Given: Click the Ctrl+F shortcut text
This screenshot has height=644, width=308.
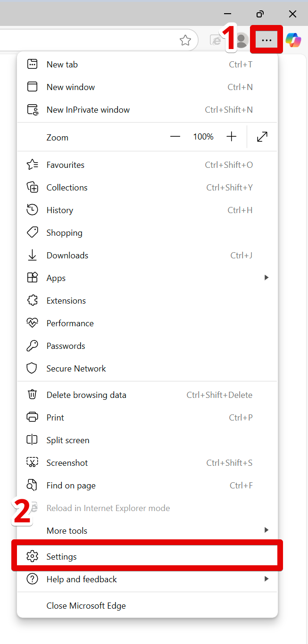Looking at the screenshot, I should click(x=241, y=485).
